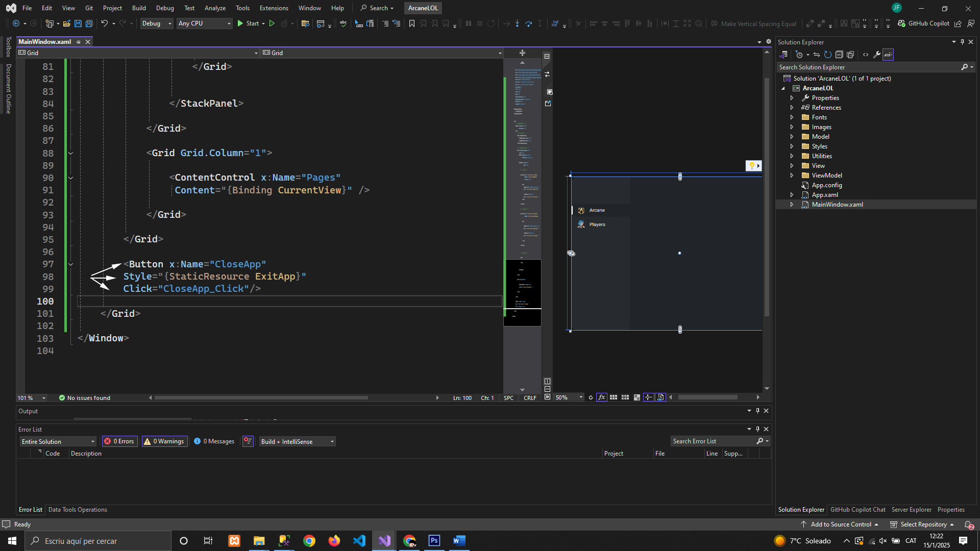This screenshot has height=551, width=980.
Task: Click the green Start debugging button
Action: 240,23
